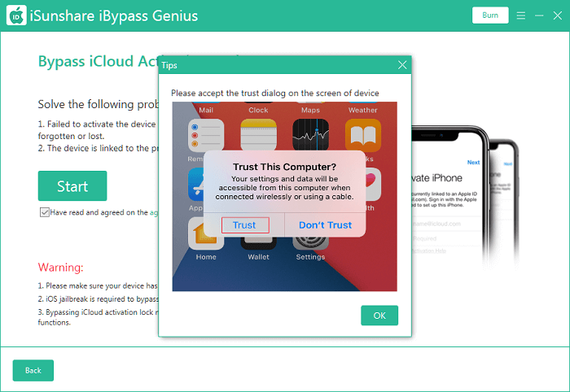Click the 'Tips' dialog title text

(x=169, y=65)
